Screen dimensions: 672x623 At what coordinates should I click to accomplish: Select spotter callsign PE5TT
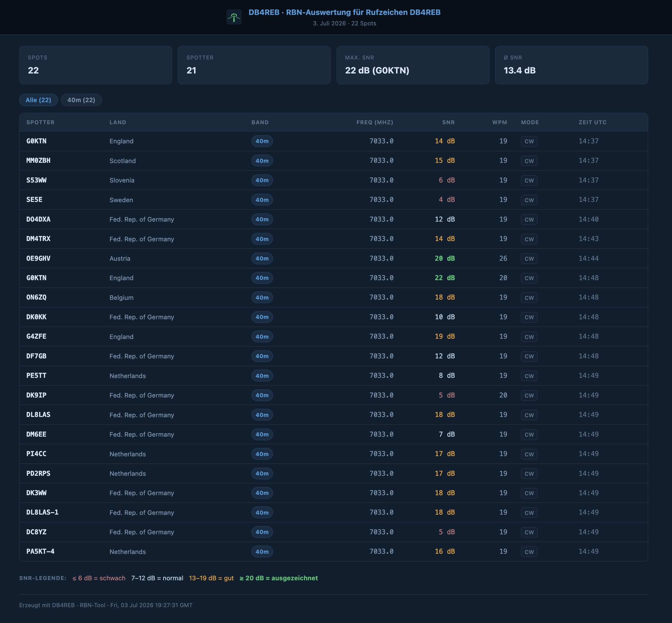click(x=36, y=375)
